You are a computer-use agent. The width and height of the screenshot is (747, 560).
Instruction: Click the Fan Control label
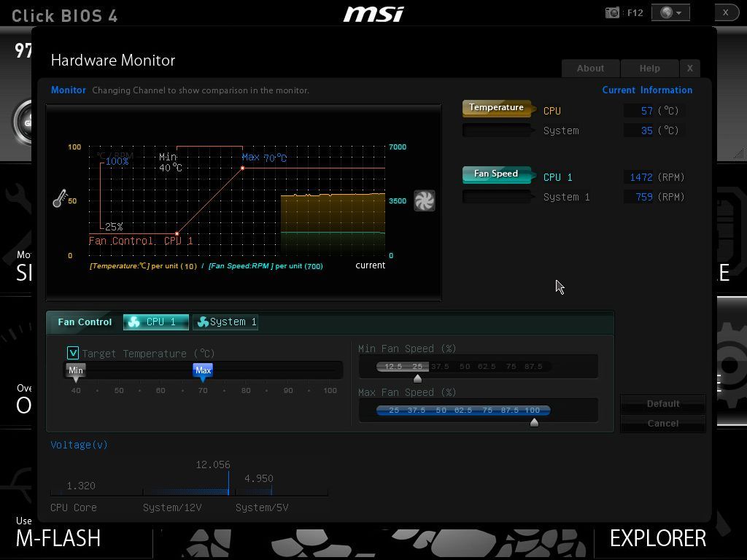(x=85, y=322)
